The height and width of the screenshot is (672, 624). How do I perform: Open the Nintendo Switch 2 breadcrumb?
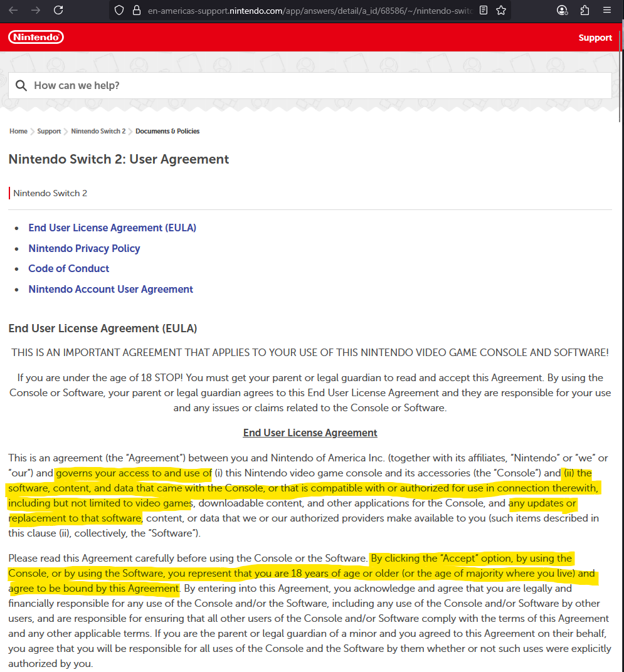tap(98, 131)
